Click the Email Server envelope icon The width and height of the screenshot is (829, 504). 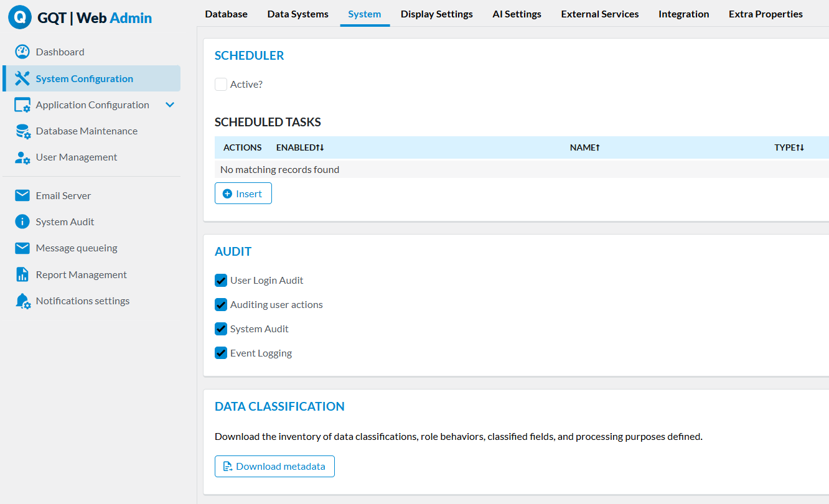coord(22,195)
